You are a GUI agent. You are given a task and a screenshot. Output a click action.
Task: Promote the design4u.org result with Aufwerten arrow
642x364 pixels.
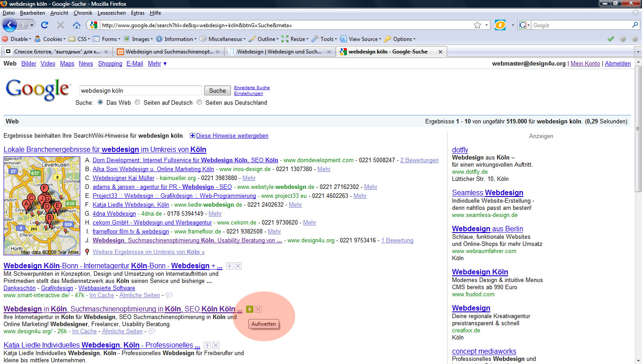click(250, 309)
